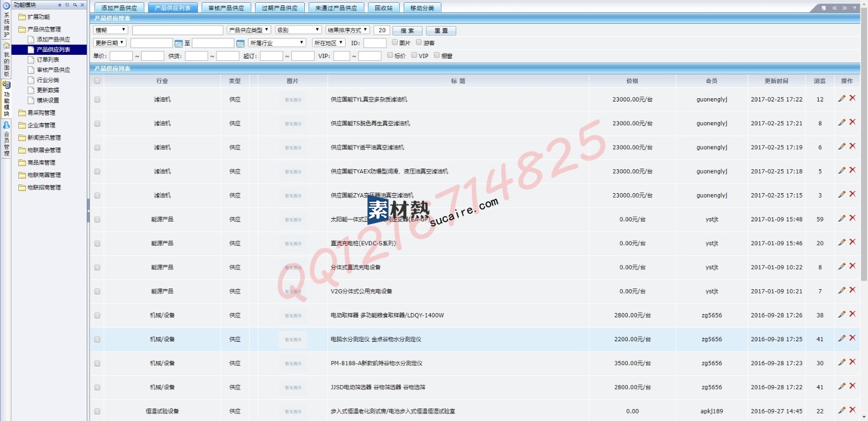Click the edit pencil for the guonenglyj 17:22 row

[841, 98]
